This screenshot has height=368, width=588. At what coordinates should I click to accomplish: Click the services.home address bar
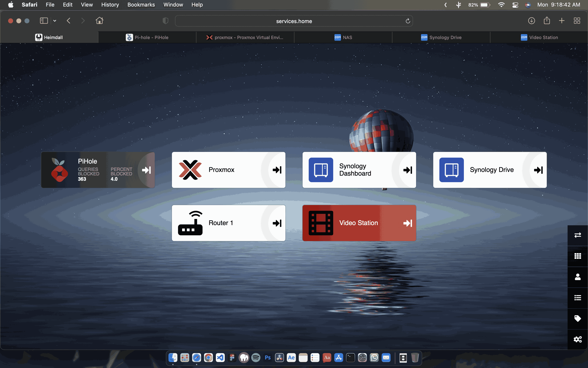(x=294, y=21)
